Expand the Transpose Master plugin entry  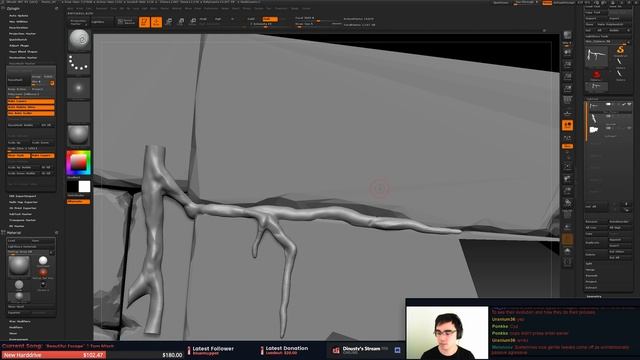click(22, 220)
